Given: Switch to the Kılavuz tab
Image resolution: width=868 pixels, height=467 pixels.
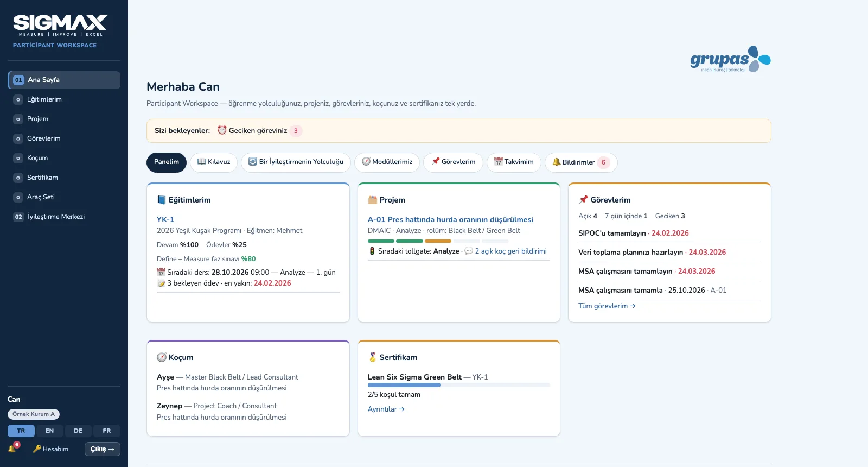Looking at the screenshot, I should pyautogui.click(x=214, y=162).
